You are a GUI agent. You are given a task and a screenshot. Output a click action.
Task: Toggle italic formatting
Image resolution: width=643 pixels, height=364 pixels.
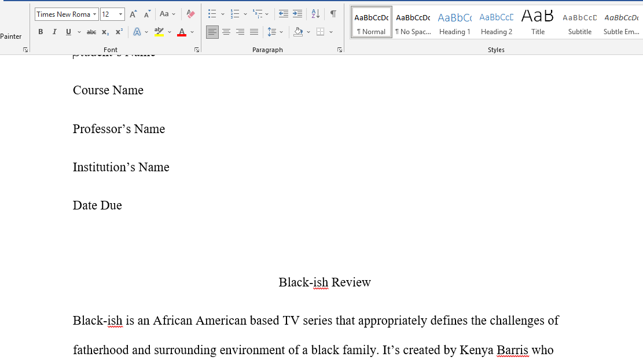coord(54,32)
